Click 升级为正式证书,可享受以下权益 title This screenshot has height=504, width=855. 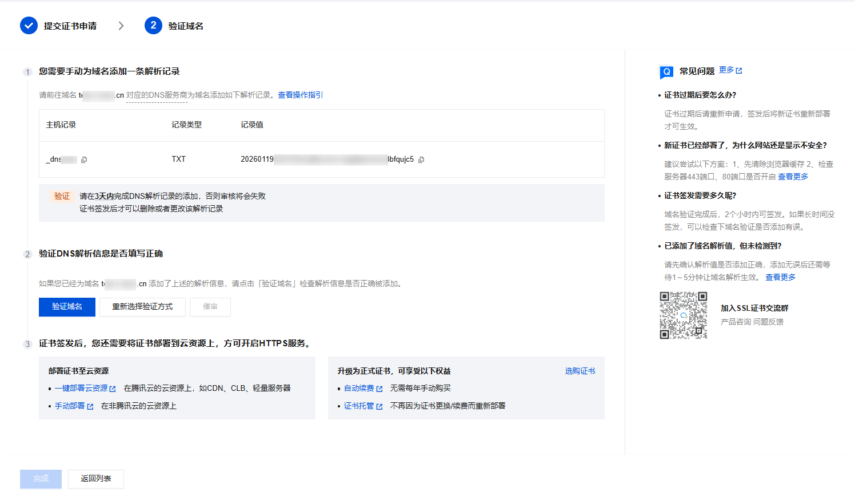(394, 371)
